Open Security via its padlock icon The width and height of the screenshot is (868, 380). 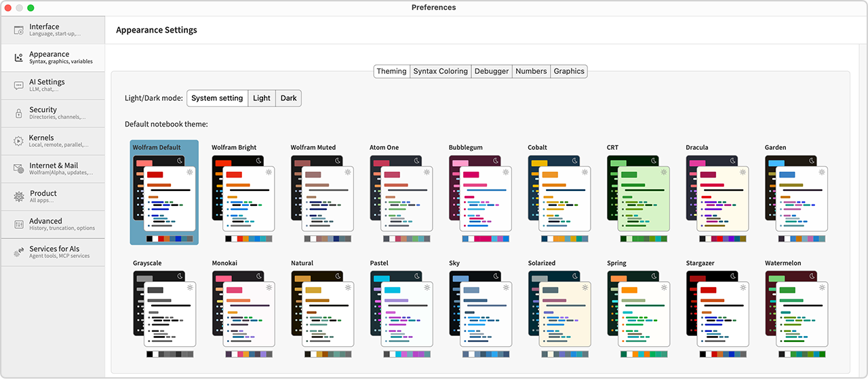[x=18, y=113]
